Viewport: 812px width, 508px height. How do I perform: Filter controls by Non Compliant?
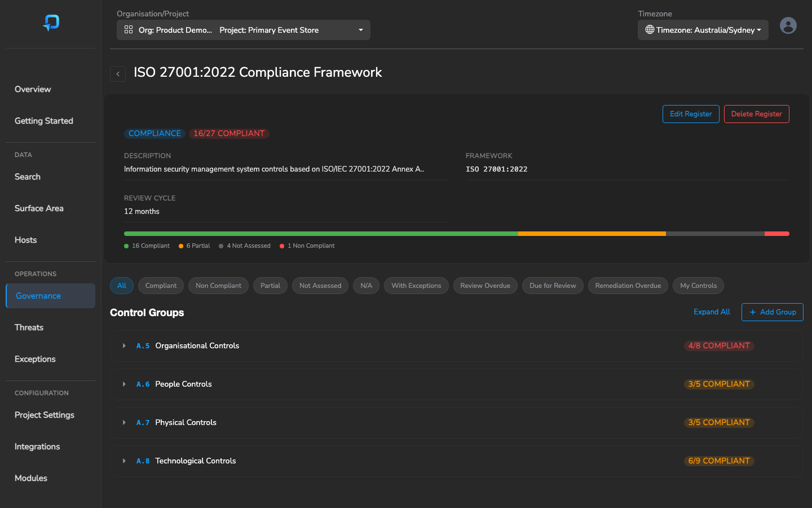click(218, 286)
